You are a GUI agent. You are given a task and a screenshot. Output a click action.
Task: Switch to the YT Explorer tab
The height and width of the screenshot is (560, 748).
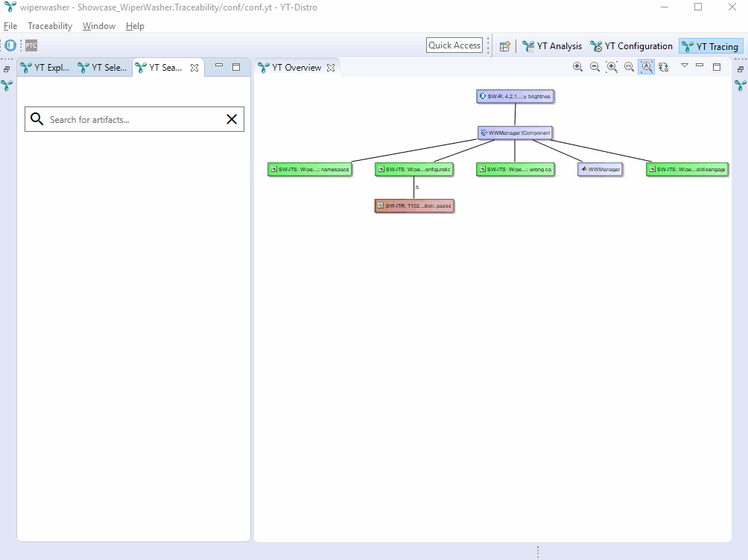[x=45, y=68]
